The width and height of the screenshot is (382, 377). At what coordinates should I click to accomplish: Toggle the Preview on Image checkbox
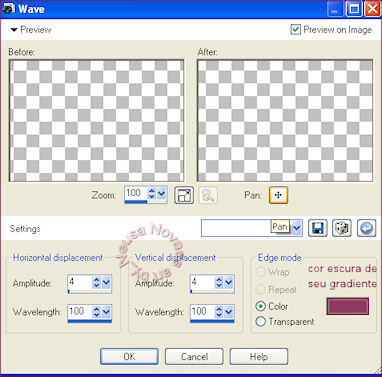click(x=295, y=29)
